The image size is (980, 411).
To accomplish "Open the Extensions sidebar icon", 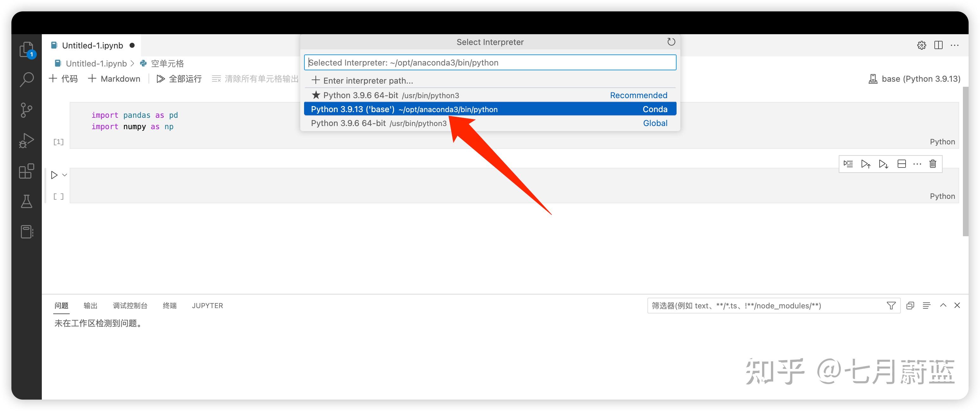I will pyautogui.click(x=26, y=171).
